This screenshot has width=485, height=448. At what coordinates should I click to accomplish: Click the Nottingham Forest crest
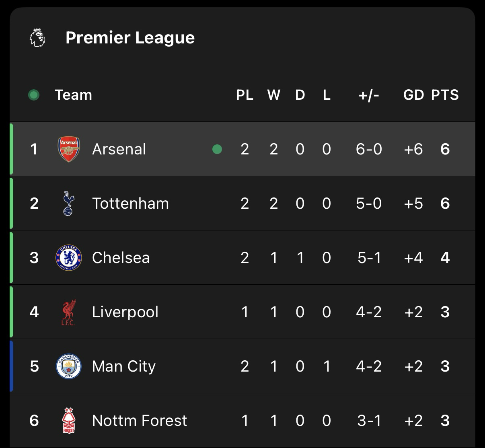click(x=69, y=421)
